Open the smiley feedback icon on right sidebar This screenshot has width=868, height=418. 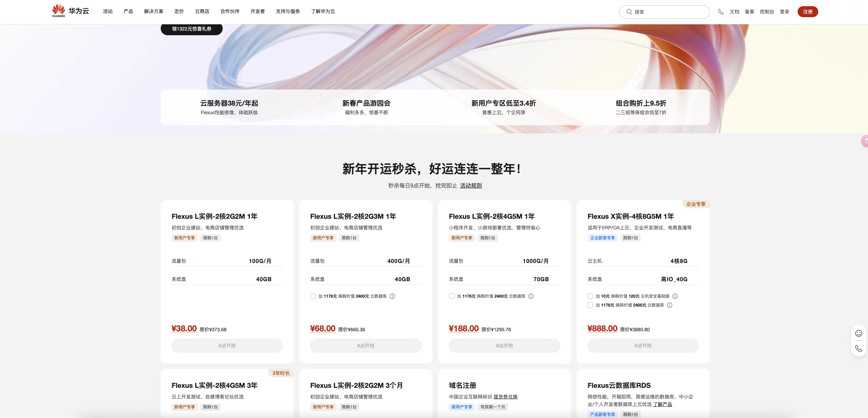click(x=858, y=333)
